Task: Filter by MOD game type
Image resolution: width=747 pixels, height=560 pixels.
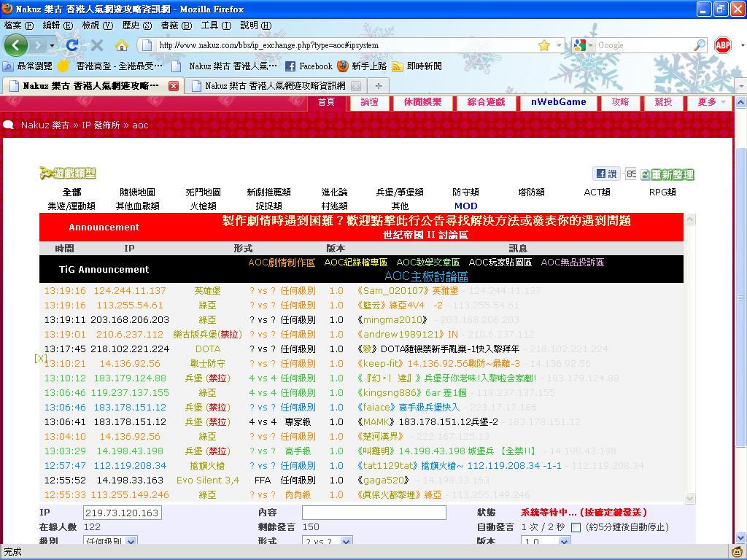Action: click(x=465, y=206)
